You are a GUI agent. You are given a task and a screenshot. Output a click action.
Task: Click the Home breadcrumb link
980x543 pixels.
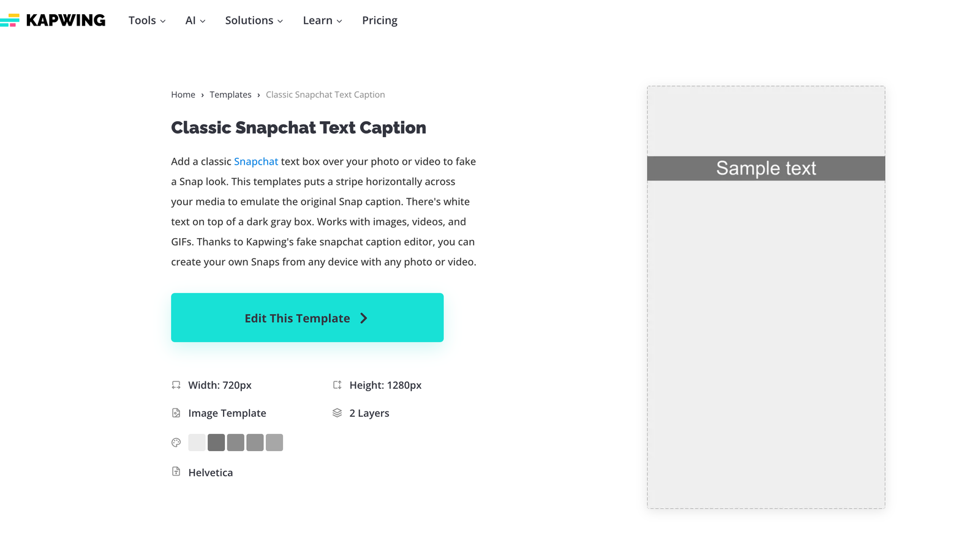pos(183,94)
